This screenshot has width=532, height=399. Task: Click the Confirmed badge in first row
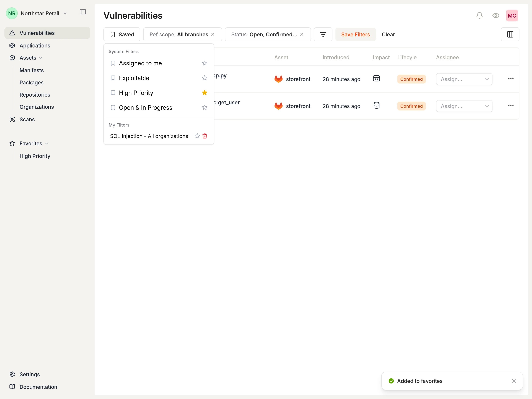411,79
